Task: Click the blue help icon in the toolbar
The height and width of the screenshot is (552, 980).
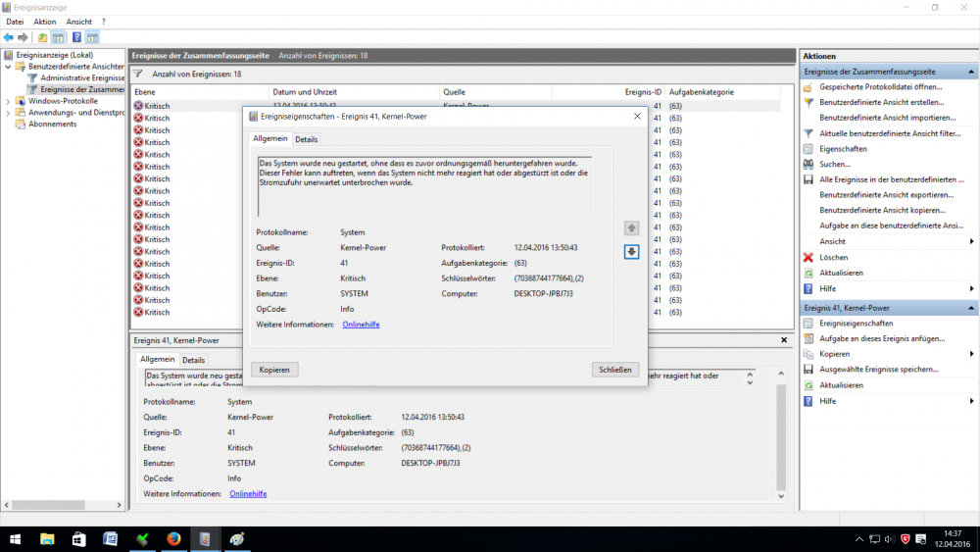Action: point(75,37)
